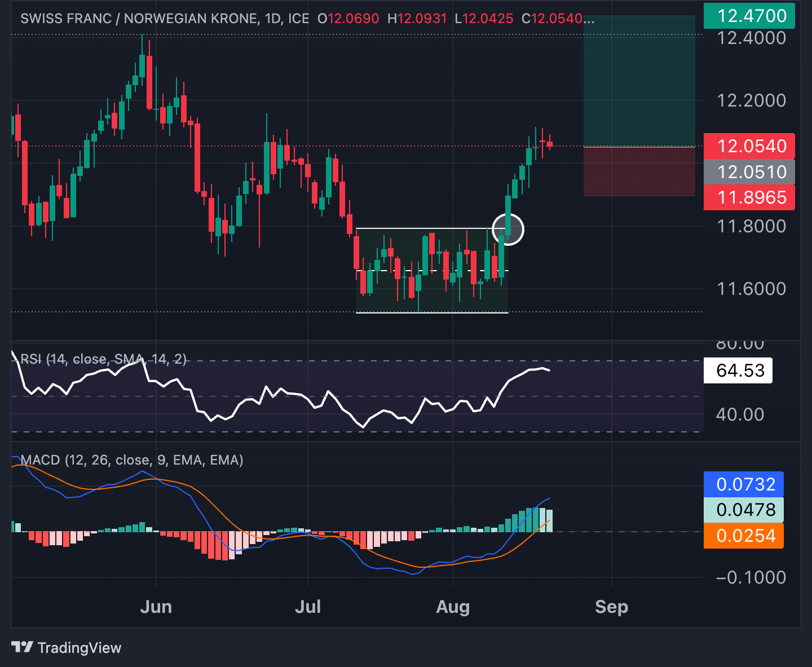Click the red 12.0540 current price label

[x=749, y=146]
